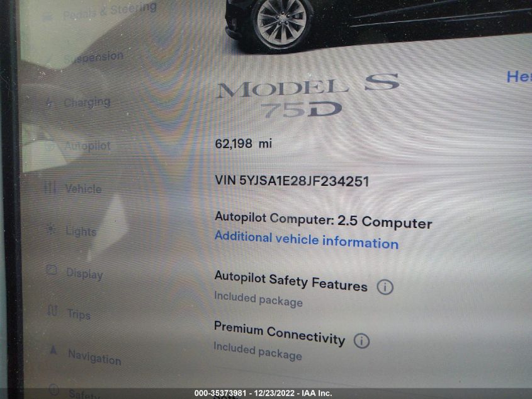Click the Trips arrows icon
Image resolution: width=532 pixels, height=399 pixels.
52,310
